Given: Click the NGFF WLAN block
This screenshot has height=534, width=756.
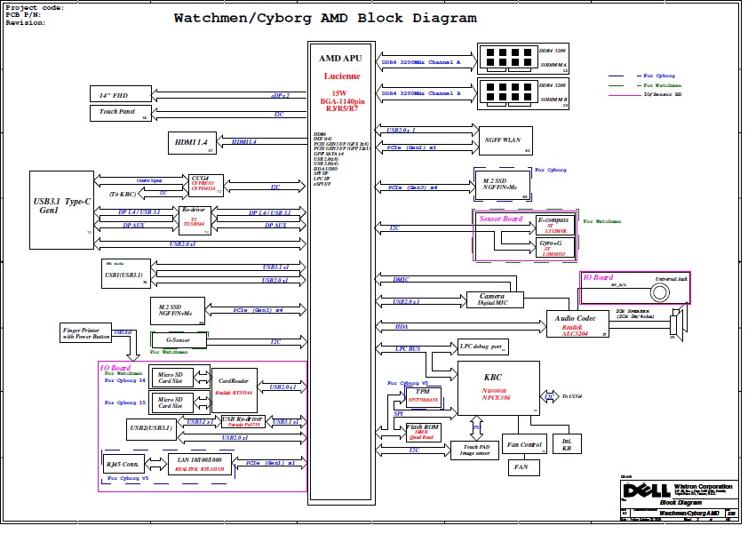Looking at the screenshot, I should click(505, 140).
